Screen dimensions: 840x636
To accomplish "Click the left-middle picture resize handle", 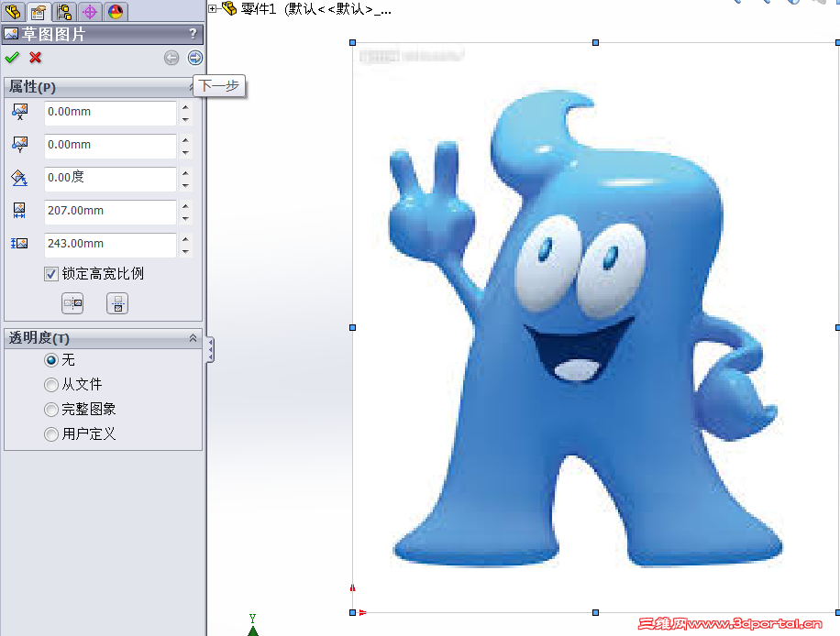I will coord(352,327).
